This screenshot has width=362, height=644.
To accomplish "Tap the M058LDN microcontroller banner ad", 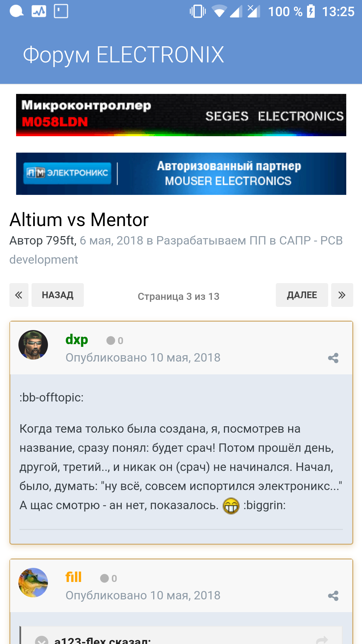I will tap(181, 115).
